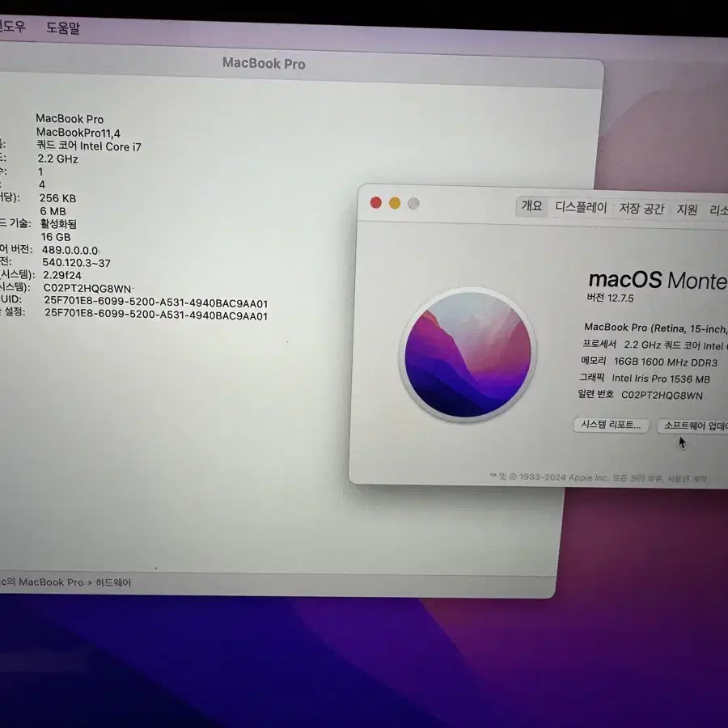Click the 489.0.0.0.0 firmware version value

[x=70, y=251]
